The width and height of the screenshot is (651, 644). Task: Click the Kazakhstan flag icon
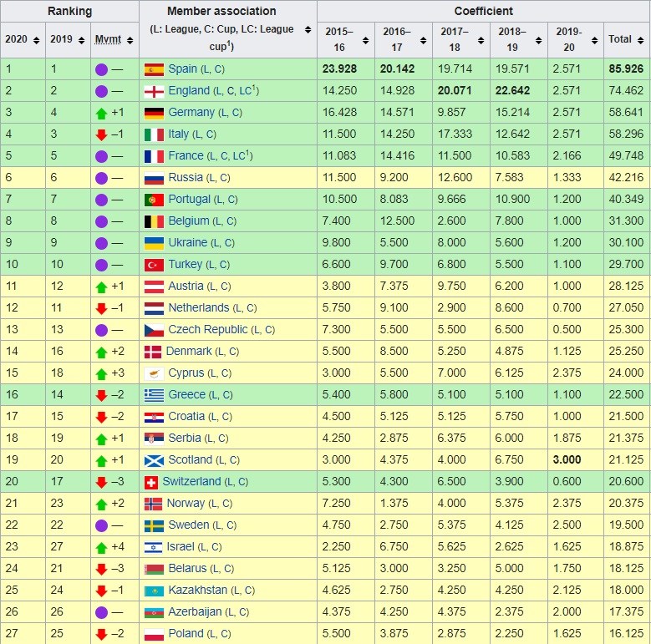[154, 591]
